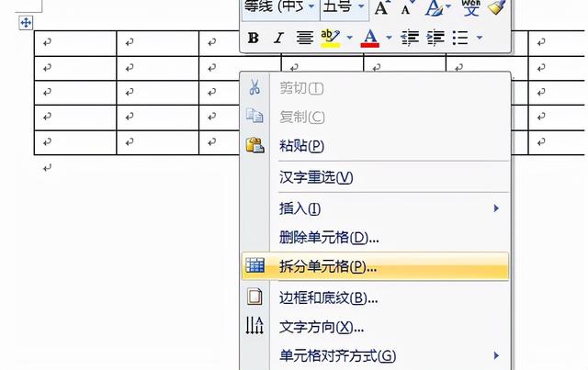588x370 pixels.
Task: Shrink the font size with the small A
Action: pos(406,7)
